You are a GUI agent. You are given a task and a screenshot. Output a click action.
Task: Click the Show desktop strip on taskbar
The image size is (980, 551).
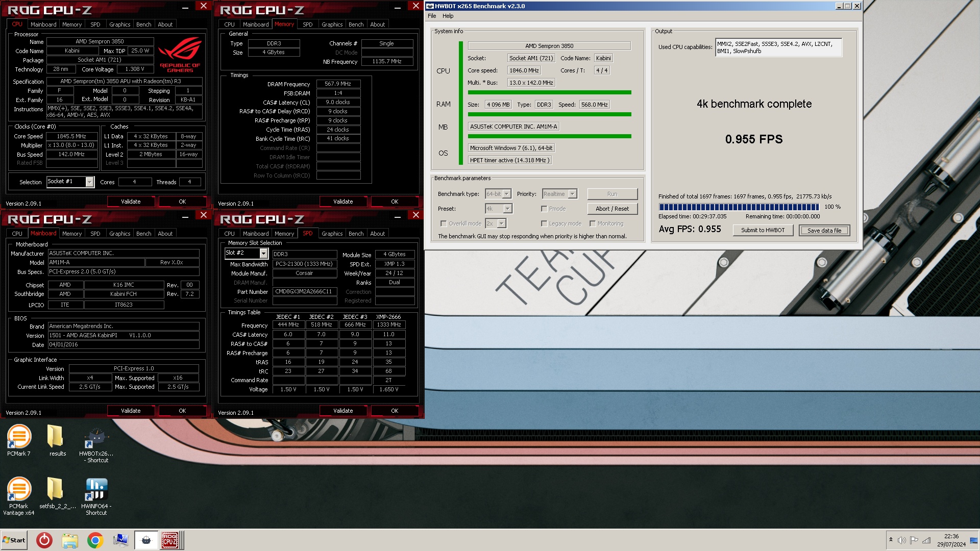(975, 540)
